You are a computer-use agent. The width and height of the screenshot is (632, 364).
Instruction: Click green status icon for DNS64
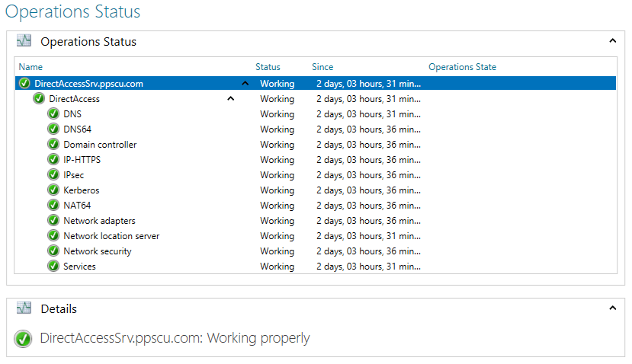pyautogui.click(x=53, y=129)
